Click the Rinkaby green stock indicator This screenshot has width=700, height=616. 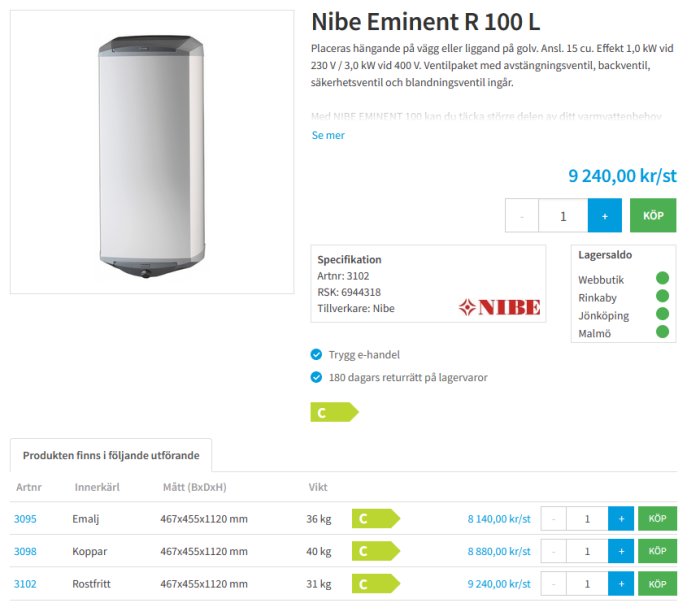tap(662, 296)
